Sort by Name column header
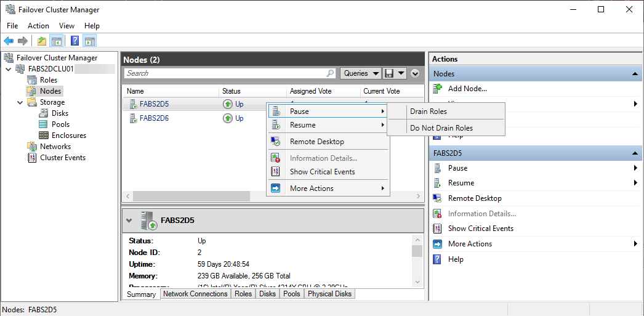 point(171,91)
